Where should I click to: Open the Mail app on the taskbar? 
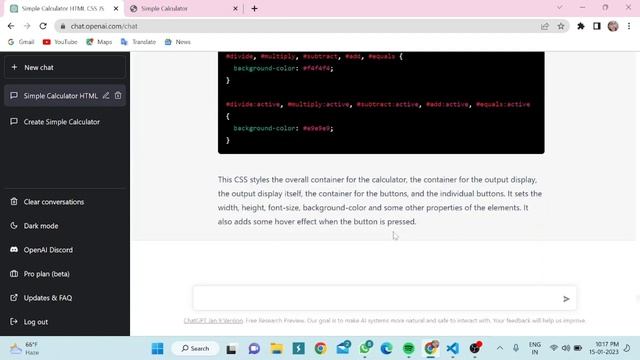[x=343, y=349]
